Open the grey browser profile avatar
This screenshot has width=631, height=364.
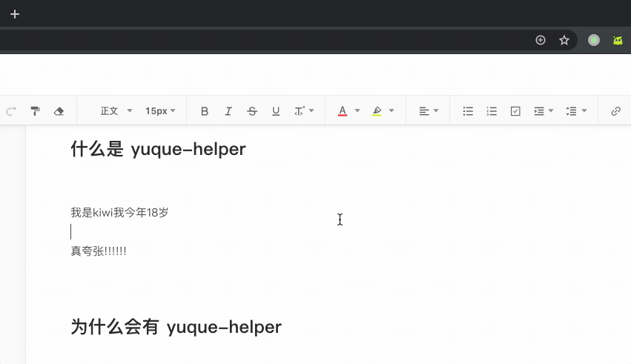coord(594,40)
